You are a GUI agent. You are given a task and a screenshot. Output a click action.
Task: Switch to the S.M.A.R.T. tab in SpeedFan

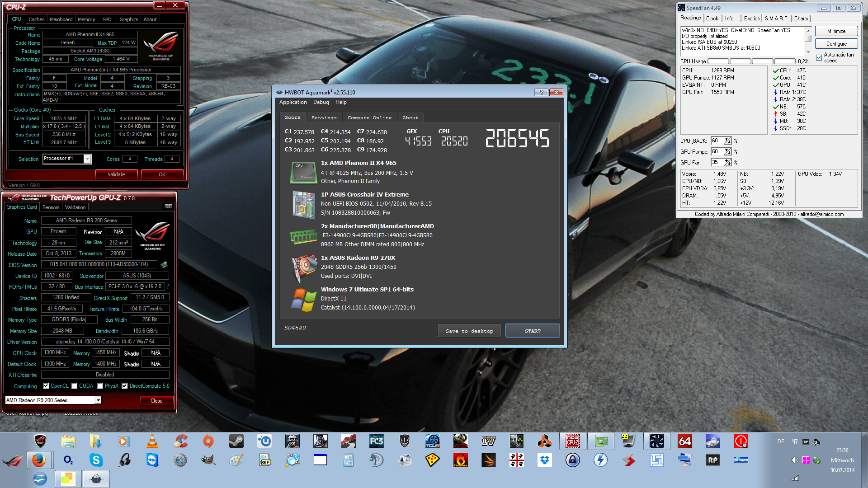[777, 19]
